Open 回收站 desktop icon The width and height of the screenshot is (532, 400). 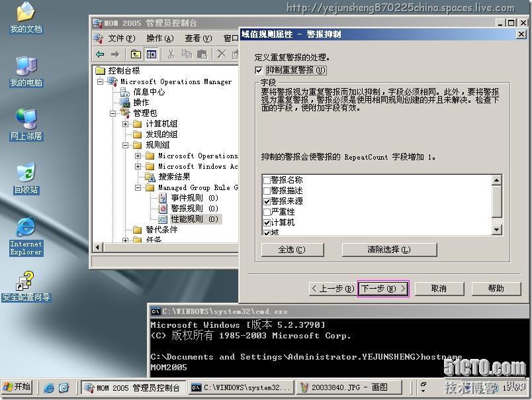pos(26,179)
